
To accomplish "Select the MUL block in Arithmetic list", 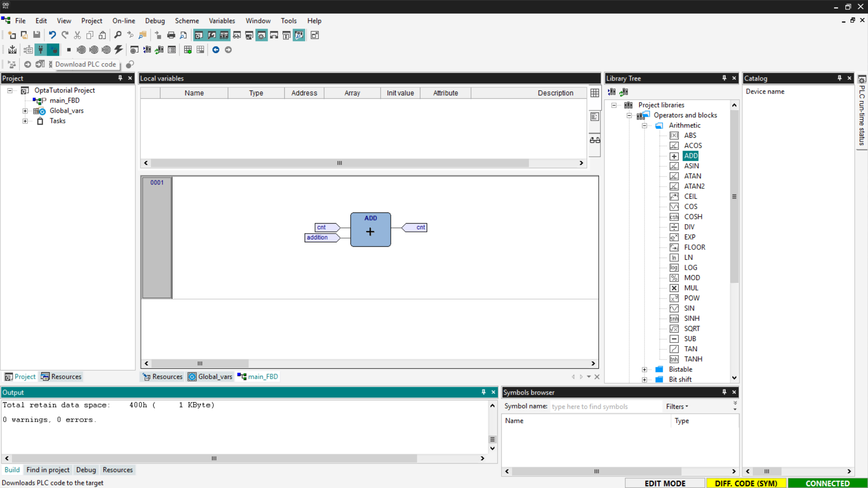I will (x=691, y=288).
